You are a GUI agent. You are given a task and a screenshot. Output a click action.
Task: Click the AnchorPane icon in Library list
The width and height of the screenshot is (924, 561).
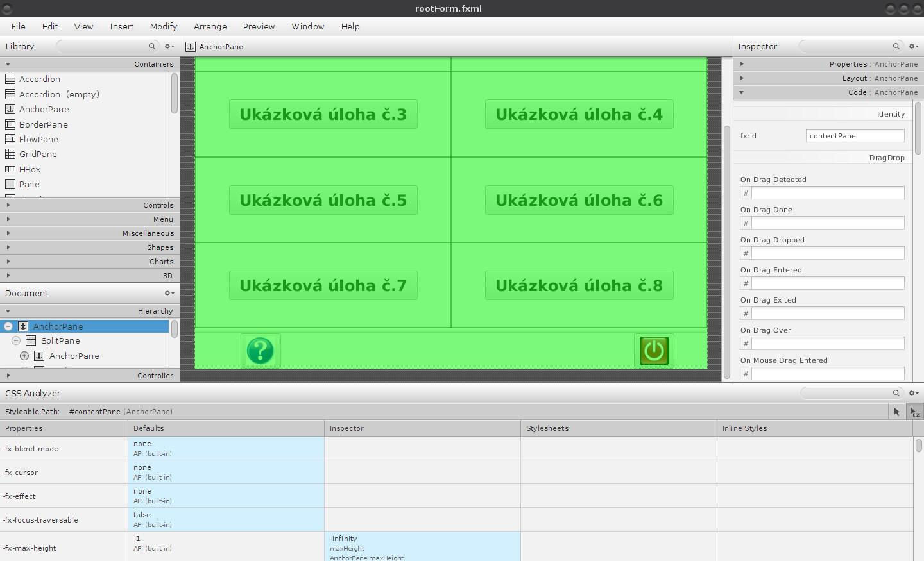pos(10,109)
